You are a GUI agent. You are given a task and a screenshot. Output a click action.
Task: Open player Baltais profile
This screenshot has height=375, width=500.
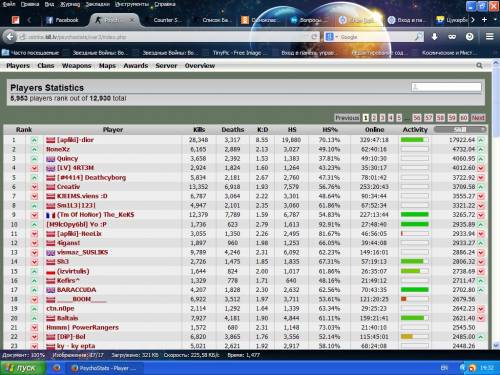pos(67,318)
